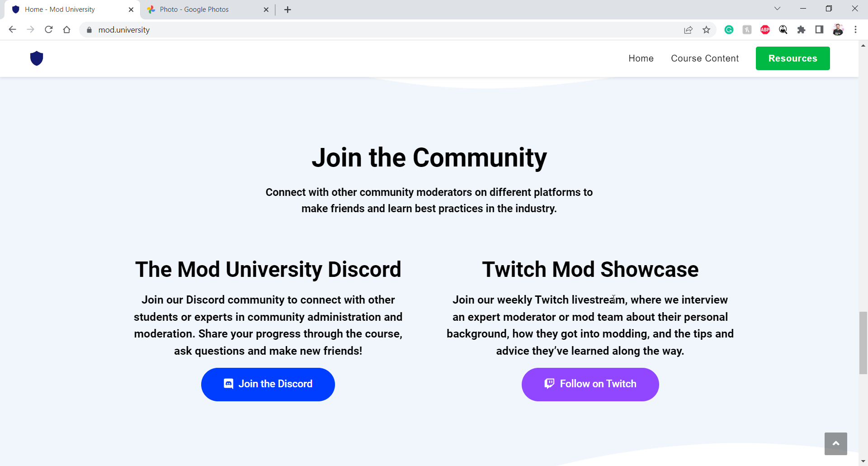Open the magnifier search extension icon
This screenshot has width=868, height=466.
coord(783,30)
